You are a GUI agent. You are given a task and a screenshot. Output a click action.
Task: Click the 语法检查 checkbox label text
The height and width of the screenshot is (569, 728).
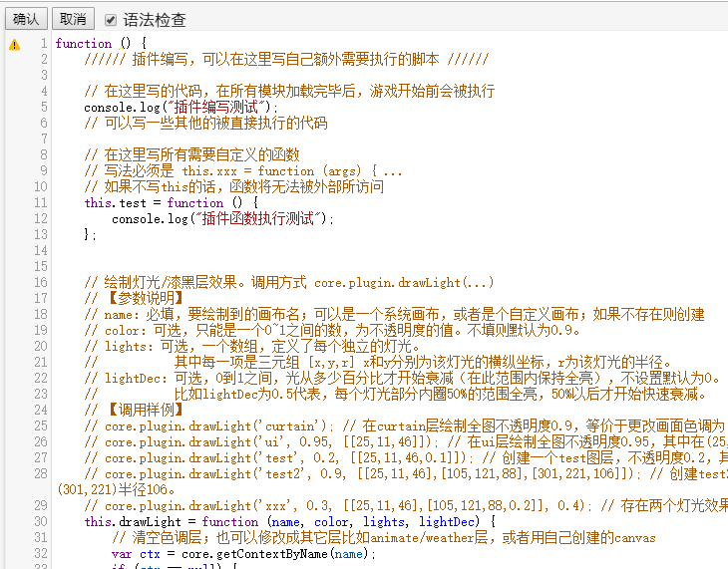[x=154, y=19]
